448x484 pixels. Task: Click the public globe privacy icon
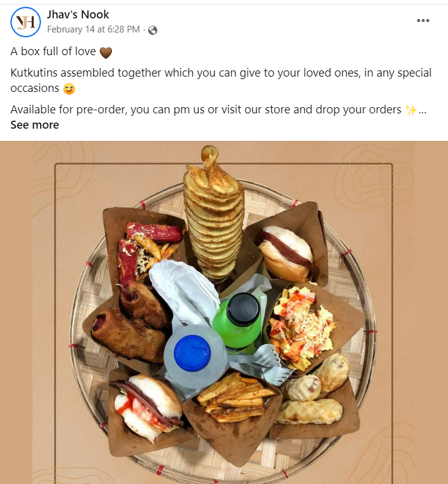tap(152, 30)
